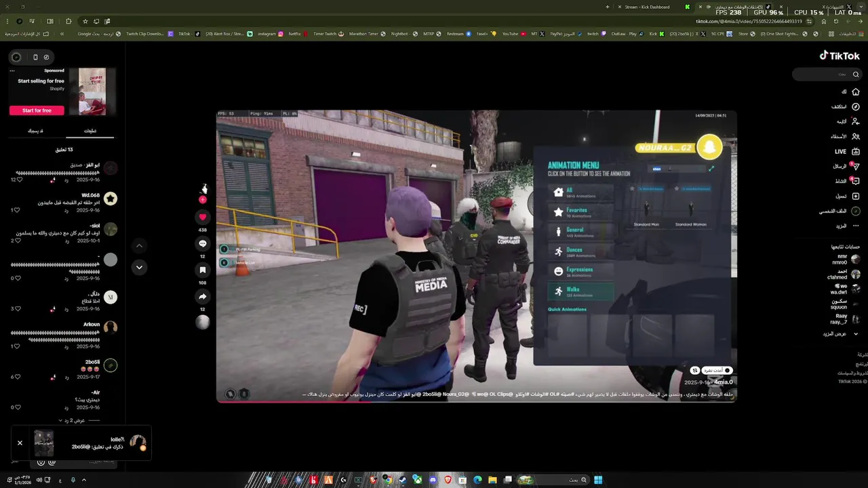Image resolution: width=868 pixels, height=488 pixels.
Task: Switch to the You may like tab
Action: coord(35,131)
